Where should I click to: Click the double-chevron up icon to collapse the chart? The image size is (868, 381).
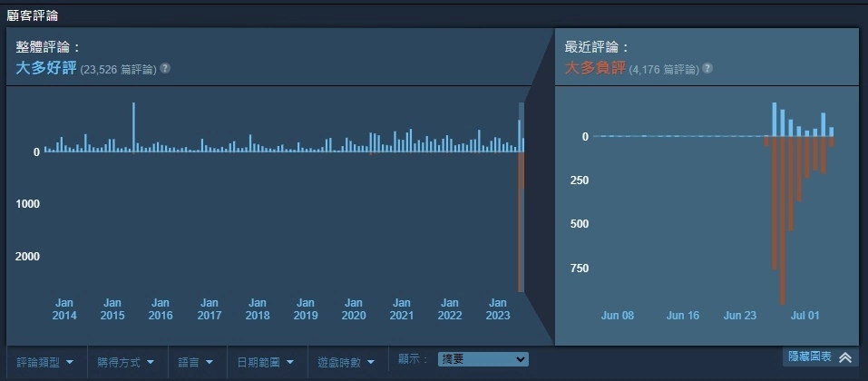point(845,357)
